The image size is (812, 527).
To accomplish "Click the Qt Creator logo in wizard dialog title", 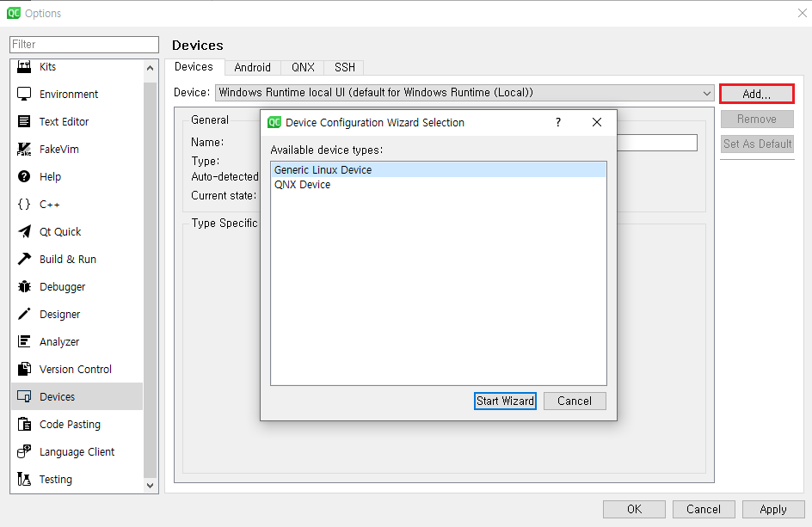I will pyautogui.click(x=274, y=122).
